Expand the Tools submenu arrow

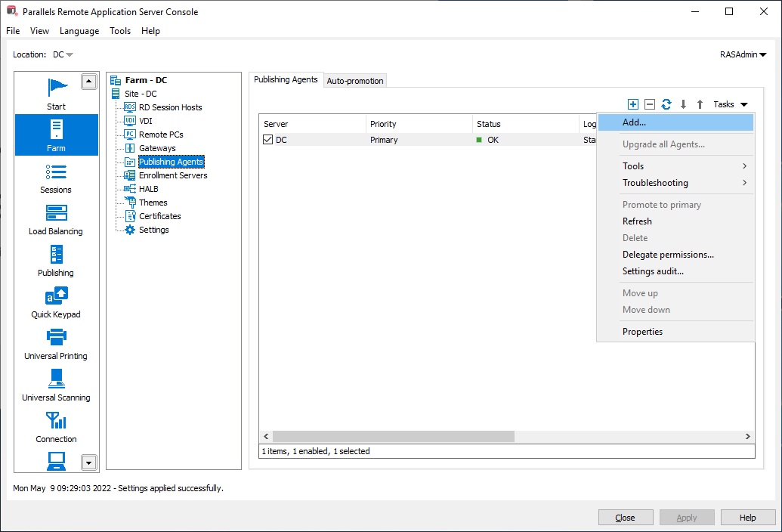pos(744,166)
